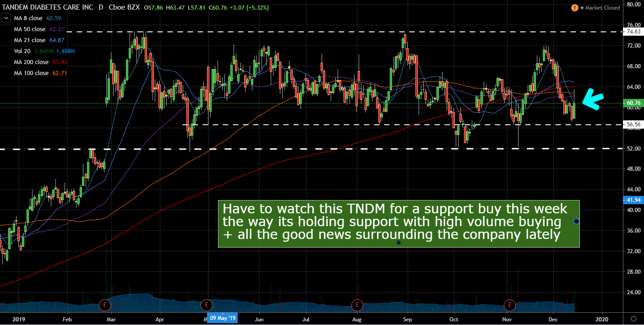
Task: Click the 41.94 blue price label
Action: pyautogui.click(x=633, y=200)
